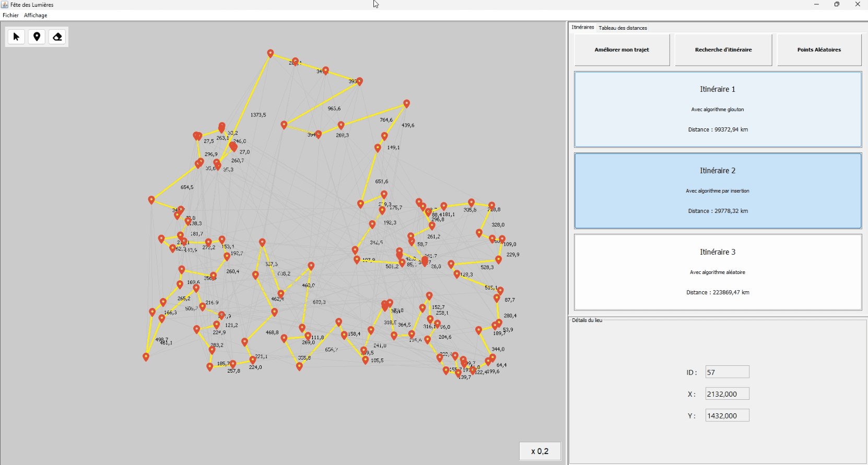Generate points with Points Aléatoires button

(x=819, y=50)
